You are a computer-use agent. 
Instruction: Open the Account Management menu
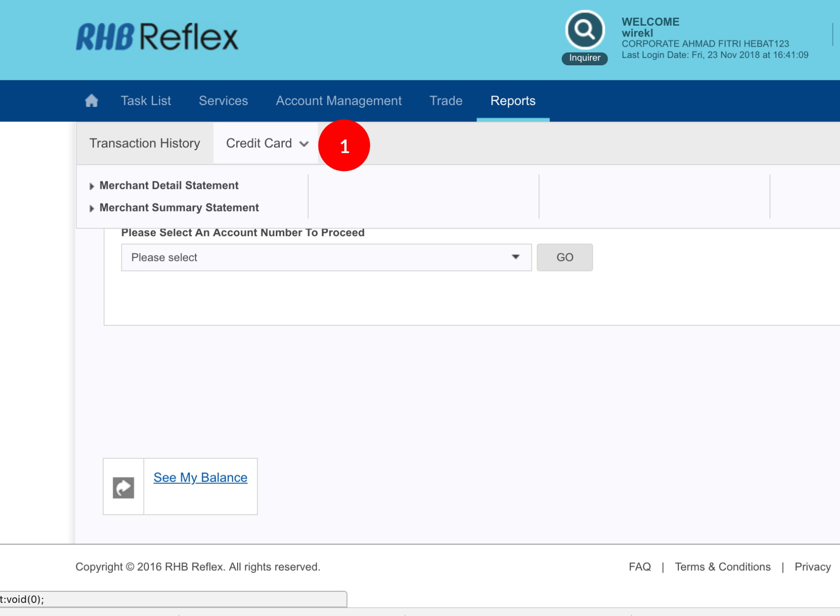pyautogui.click(x=338, y=101)
